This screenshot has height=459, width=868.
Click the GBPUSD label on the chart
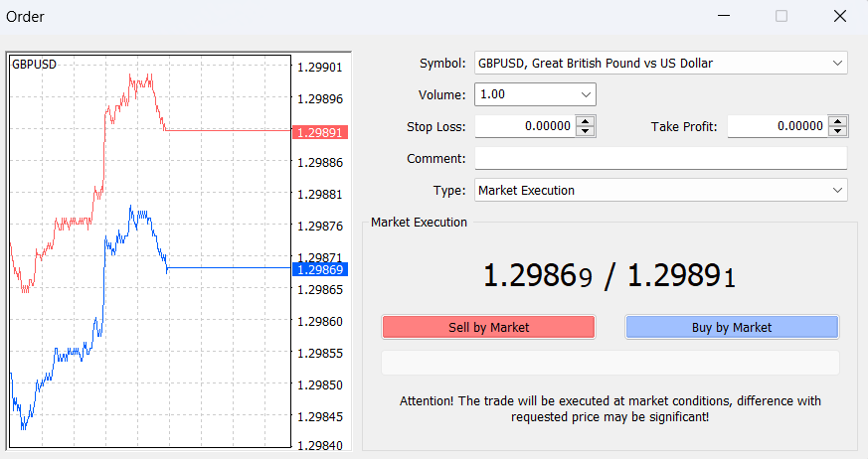34,65
